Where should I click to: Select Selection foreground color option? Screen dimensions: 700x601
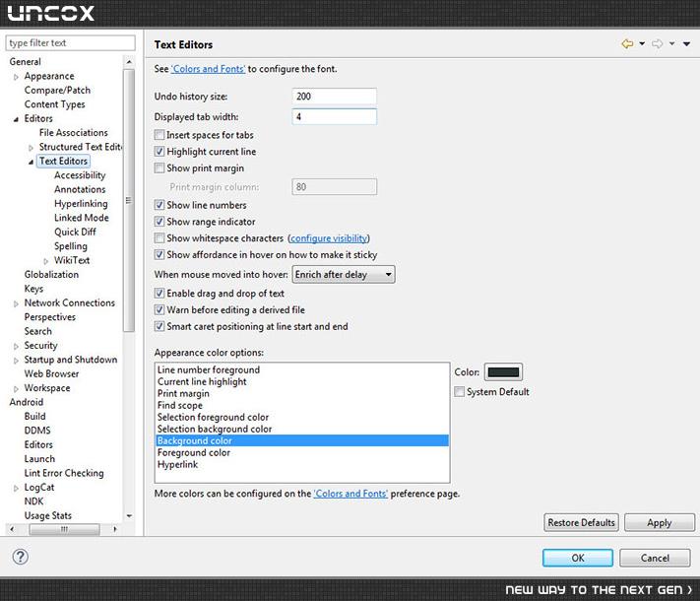[x=302, y=417]
